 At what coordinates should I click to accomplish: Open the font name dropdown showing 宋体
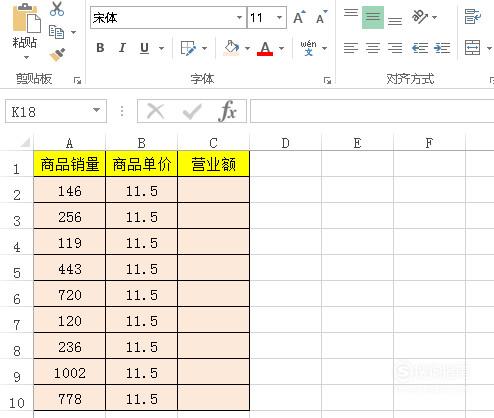pos(239,17)
